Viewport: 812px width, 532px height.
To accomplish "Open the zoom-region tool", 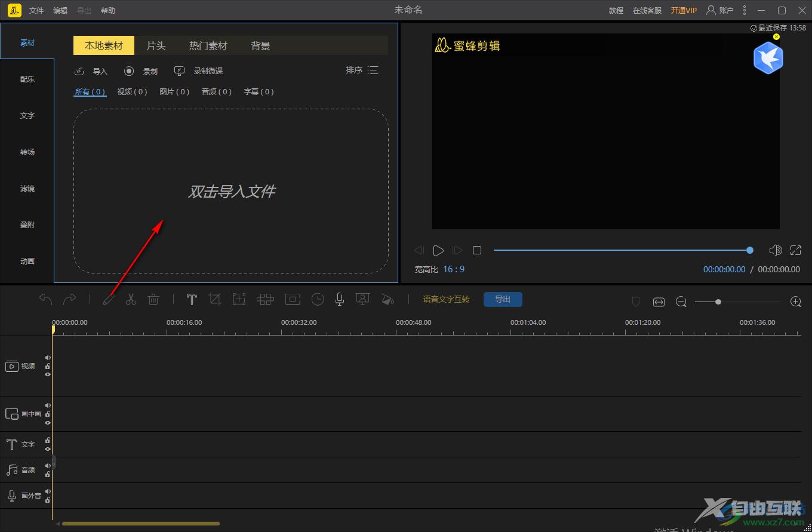I will [239, 299].
